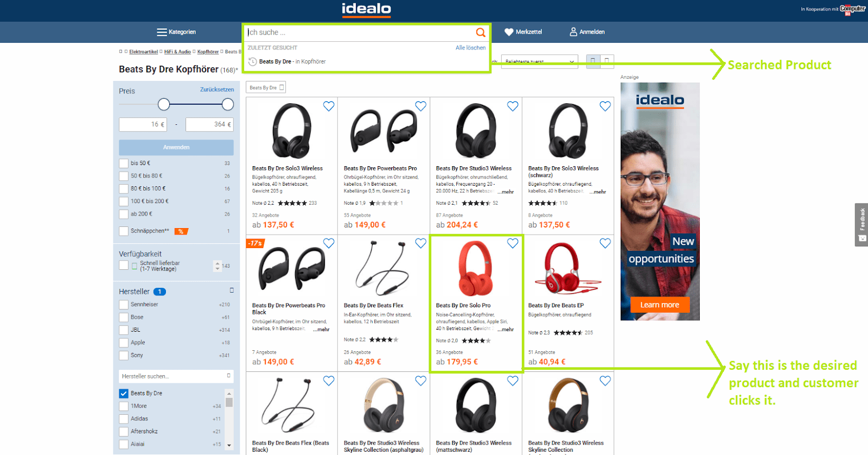The image size is (868, 455).
Task: Go to Elektroartikel breadcrumb
Action: tap(143, 52)
